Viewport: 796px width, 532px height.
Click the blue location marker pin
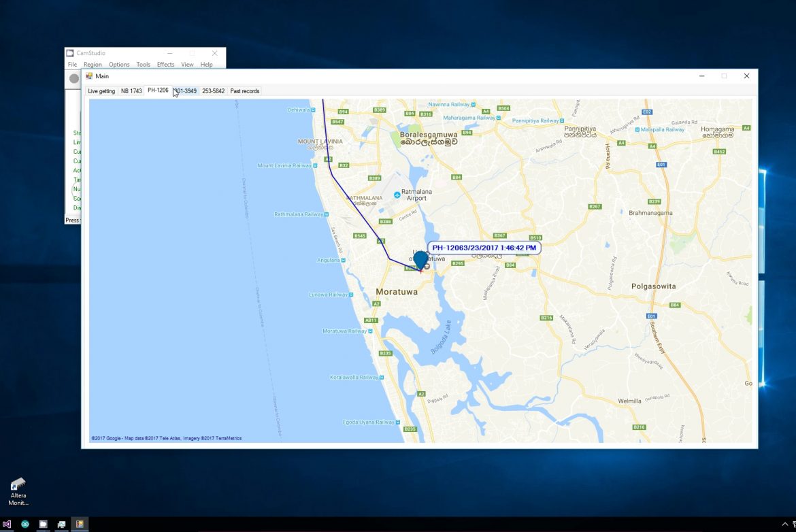420,260
